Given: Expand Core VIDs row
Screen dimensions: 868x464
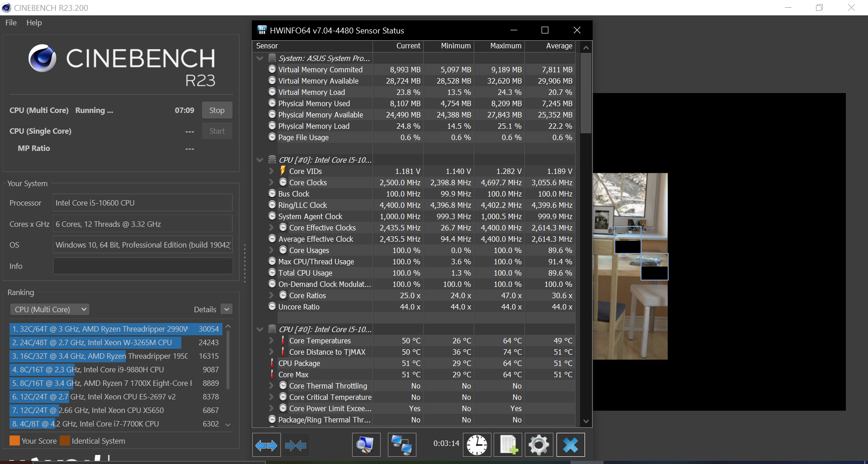Looking at the screenshot, I should tap(271, 171).
